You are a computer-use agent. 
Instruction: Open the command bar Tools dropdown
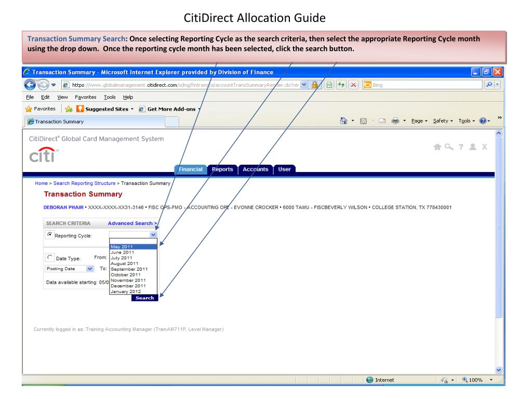(467, 121)
